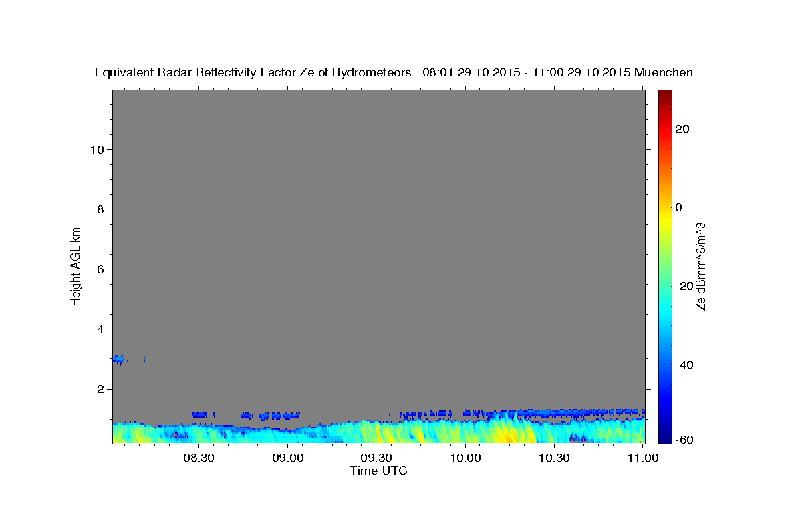798x532 pixels.
Task: Click the height axis label 2
Action: coord(101,389)
